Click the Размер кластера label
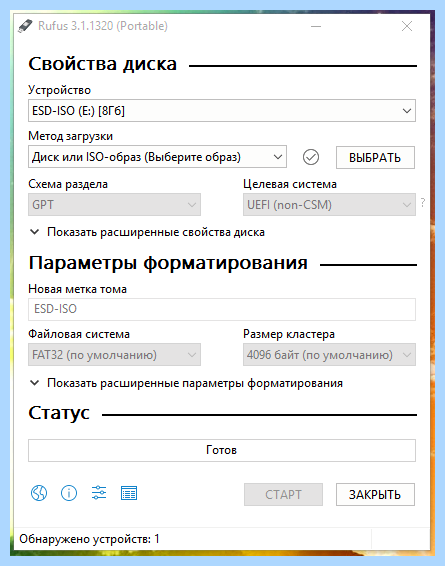Viewport: 445px width, 566px height. coord(289,334)
